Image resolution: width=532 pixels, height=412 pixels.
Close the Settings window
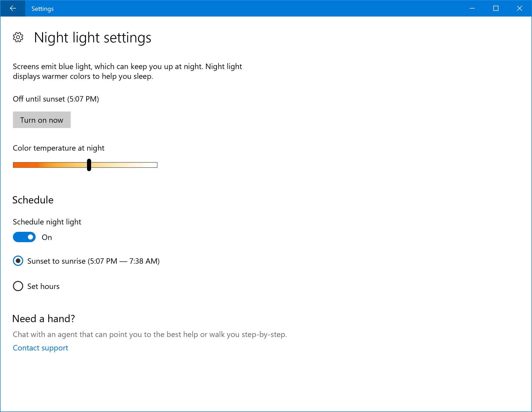pos(519,8)
